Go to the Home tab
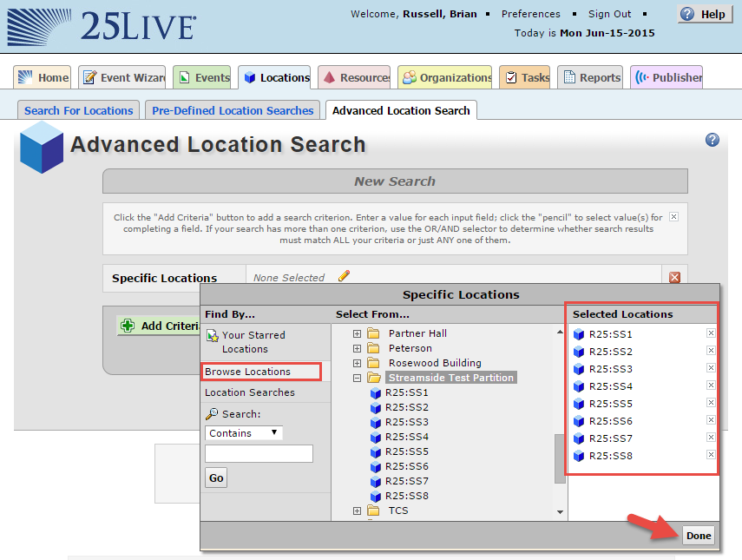 (x=43, y=77)
